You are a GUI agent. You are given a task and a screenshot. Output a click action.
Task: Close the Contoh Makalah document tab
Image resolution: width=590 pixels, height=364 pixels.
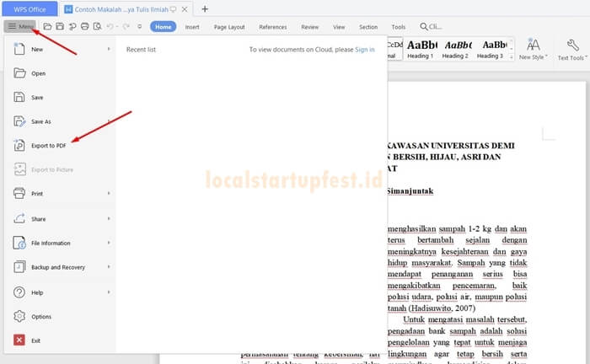coord(185,9)
